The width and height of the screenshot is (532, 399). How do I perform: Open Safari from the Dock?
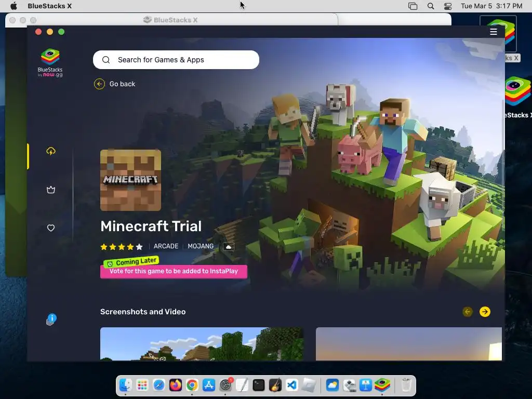tap(159, 385)
